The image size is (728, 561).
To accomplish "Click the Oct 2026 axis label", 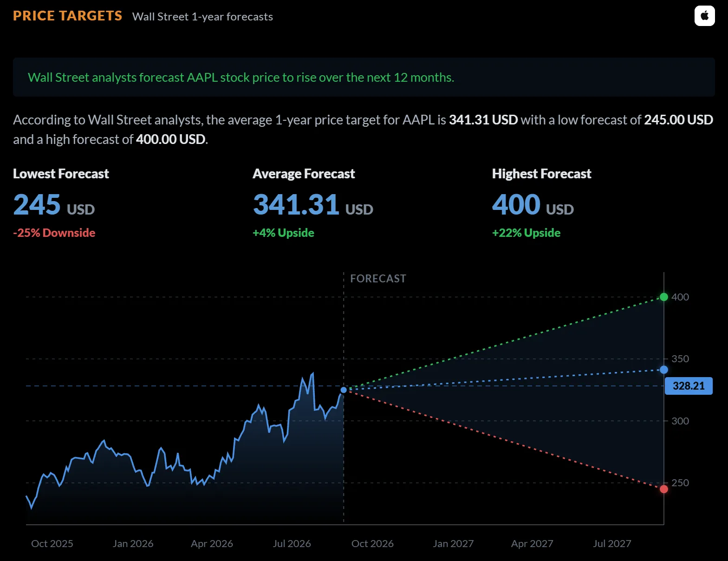I will point(372,543).
